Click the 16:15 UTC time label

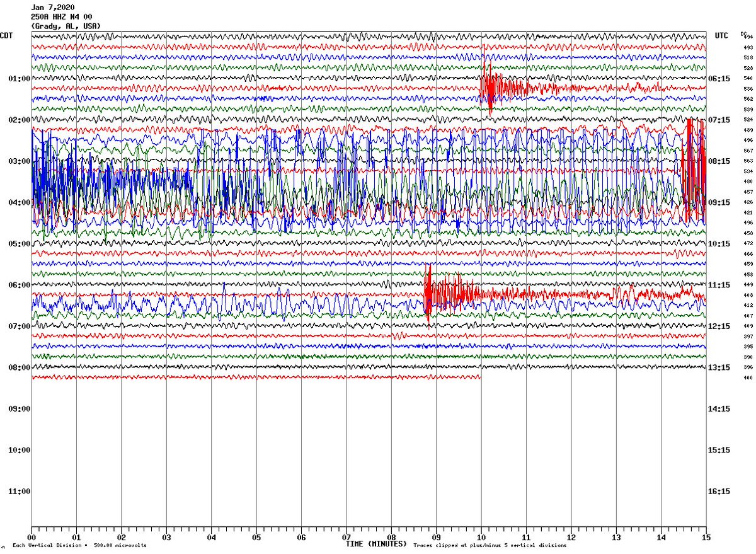(719, 492)
